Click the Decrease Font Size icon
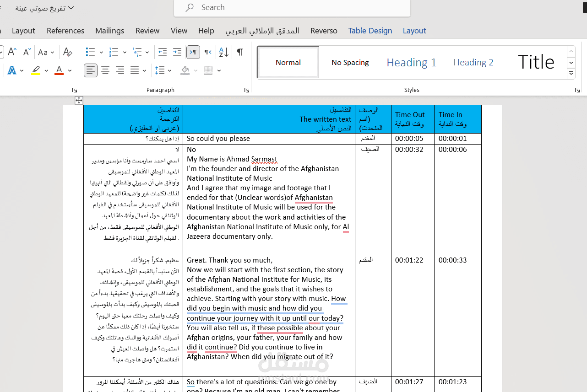The height and width of the screenshot is (392, 587). point(27,52)
